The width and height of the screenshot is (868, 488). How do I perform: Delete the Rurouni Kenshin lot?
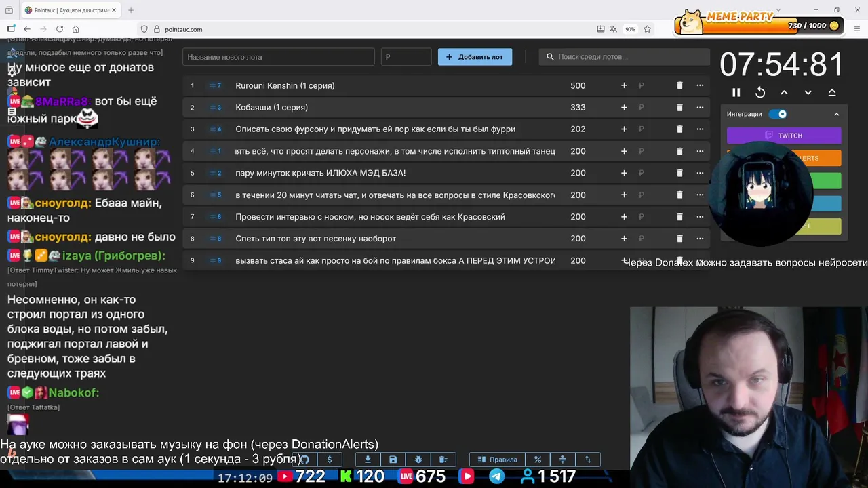(679, 85)
